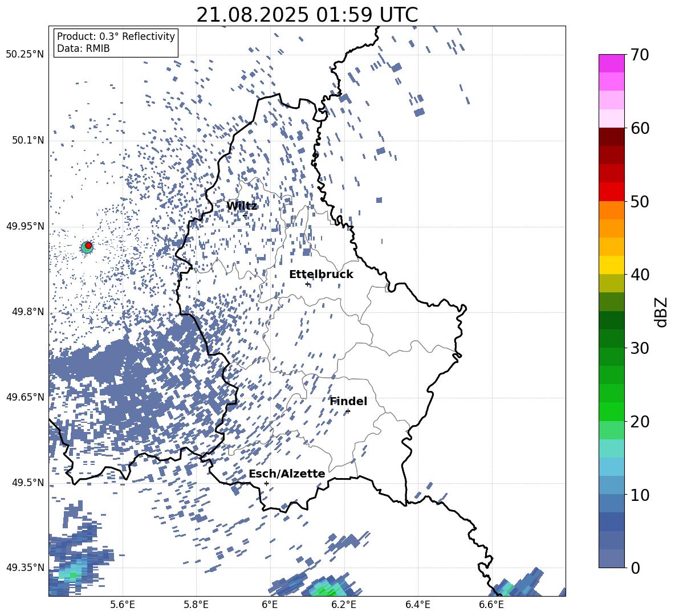The height and width of the screenshot is (616, 675).
Task: Click the Wiltz city label
Action: point(242,206)
